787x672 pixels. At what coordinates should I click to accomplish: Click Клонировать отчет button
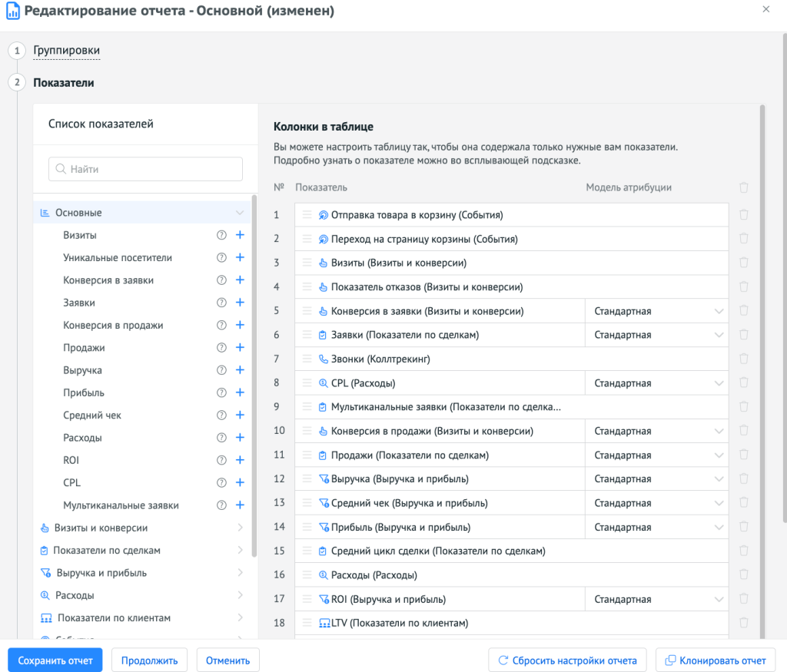point(716,660)
